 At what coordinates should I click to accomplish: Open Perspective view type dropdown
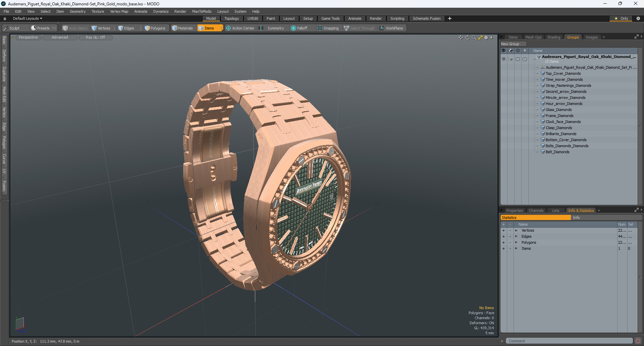coord(28,38)
